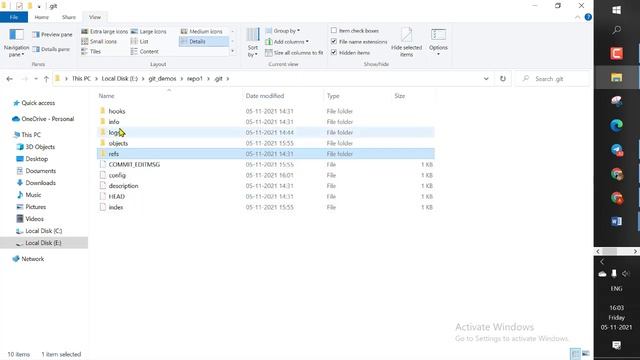The height and width of the screenshot is (360, 640).
Task: Sort by Name column header
Action: pos(107,96)
